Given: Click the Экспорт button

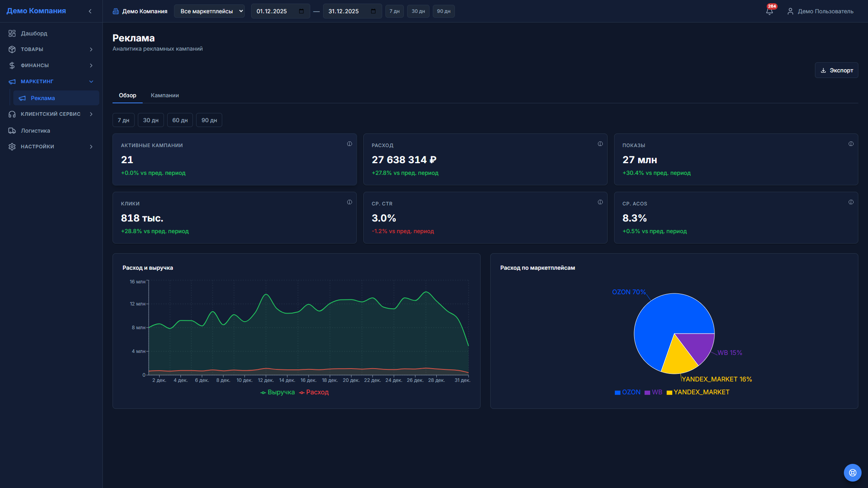Looking at the screenshot, I should tap(836, 70).
